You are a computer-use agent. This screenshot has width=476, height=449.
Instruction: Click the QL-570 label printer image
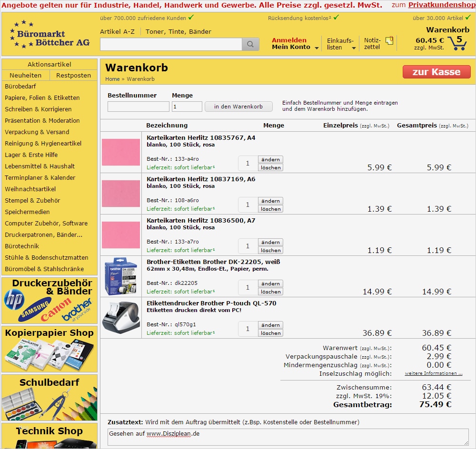click(x=121, y=318)
